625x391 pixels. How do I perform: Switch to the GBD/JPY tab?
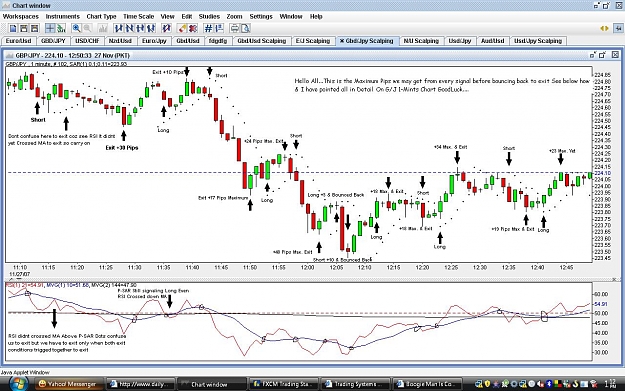(53, 41)
